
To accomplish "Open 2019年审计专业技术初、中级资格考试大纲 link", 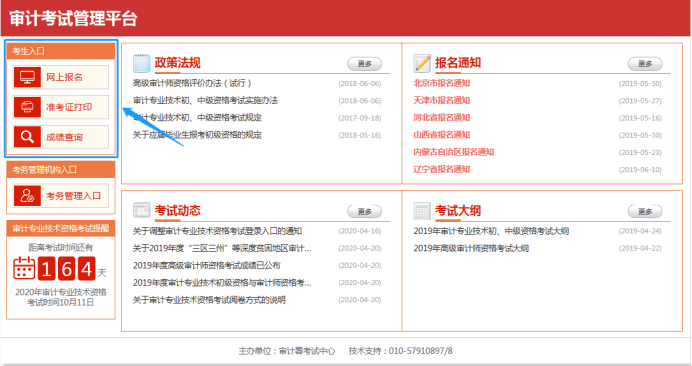I will click(491, 231).
